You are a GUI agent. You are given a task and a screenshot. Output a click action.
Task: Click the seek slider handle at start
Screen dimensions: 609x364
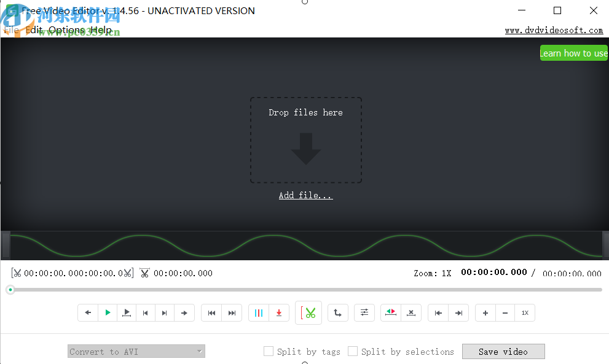tap(10, 290)
